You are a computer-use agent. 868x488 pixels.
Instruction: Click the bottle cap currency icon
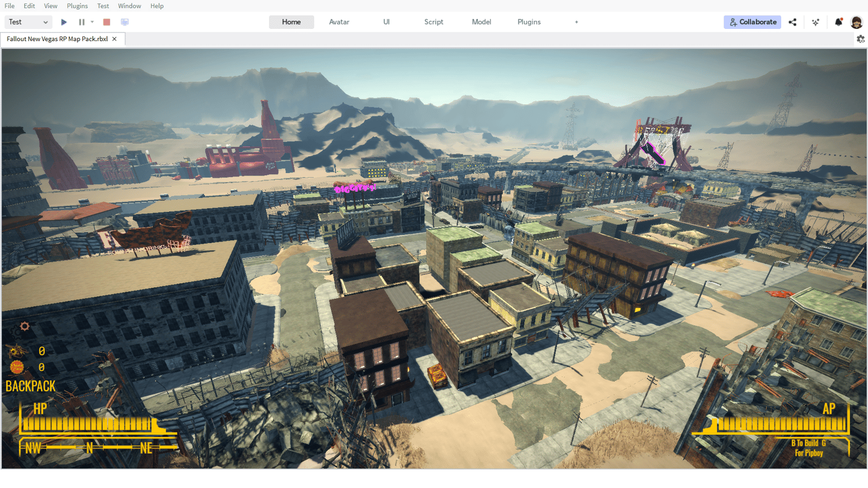(x=17, y=367)
